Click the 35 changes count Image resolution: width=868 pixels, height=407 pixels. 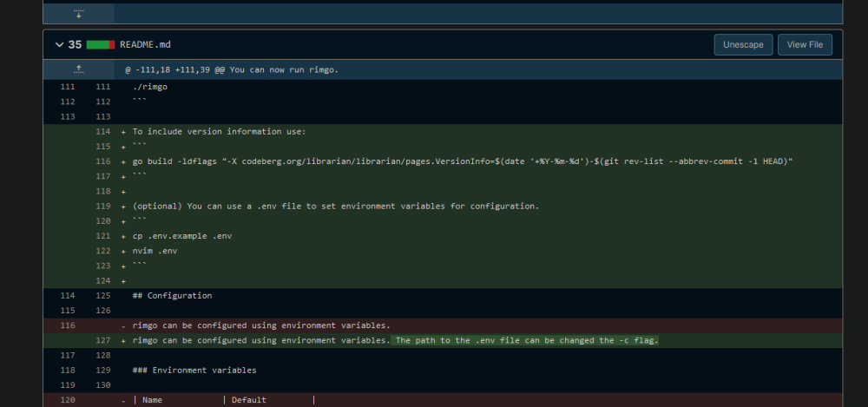pyautogui.click(x=75, y=45)
